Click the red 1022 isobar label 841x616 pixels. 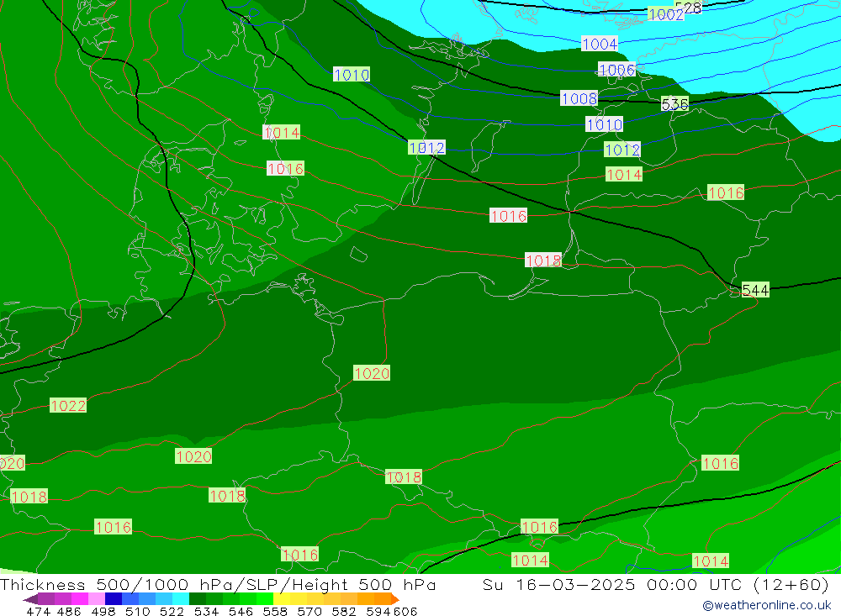coord(68,406)
